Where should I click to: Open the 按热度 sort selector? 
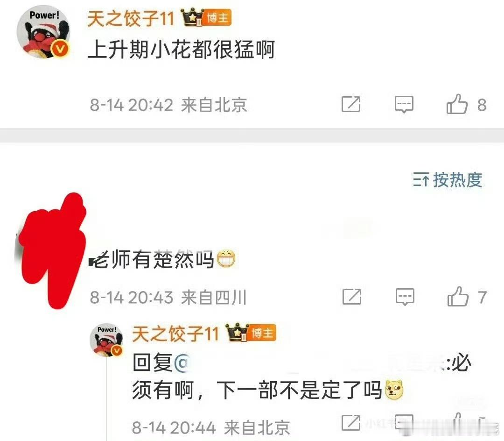[448, 179]
